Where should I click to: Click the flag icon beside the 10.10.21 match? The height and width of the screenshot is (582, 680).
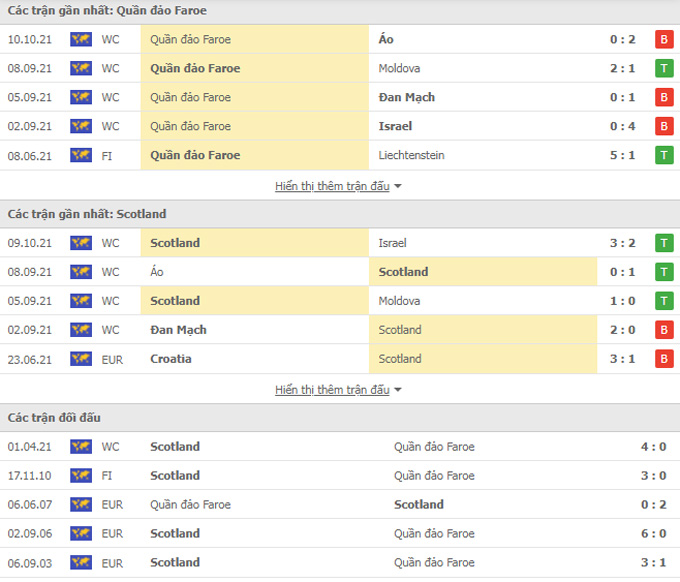81,40
